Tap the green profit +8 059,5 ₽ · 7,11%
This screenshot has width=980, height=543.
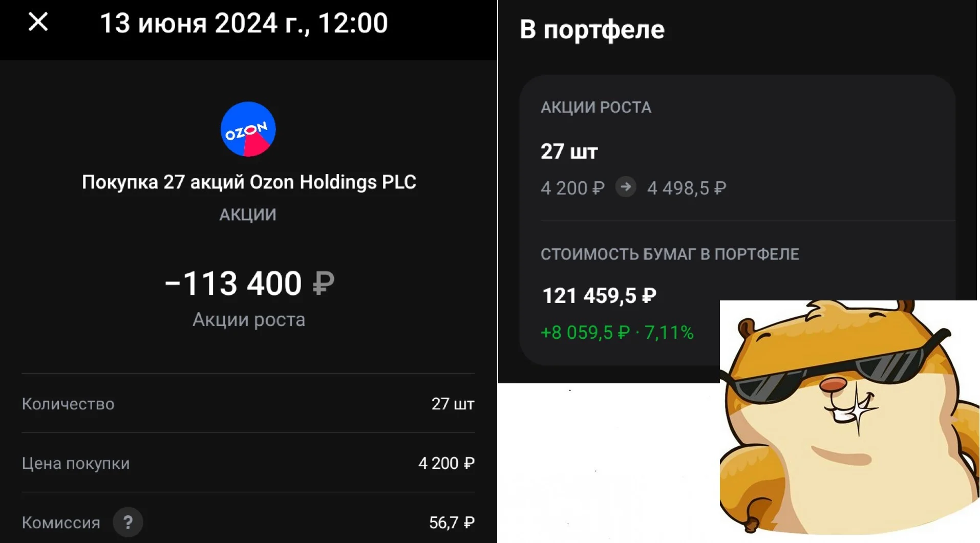pos(617,333)
